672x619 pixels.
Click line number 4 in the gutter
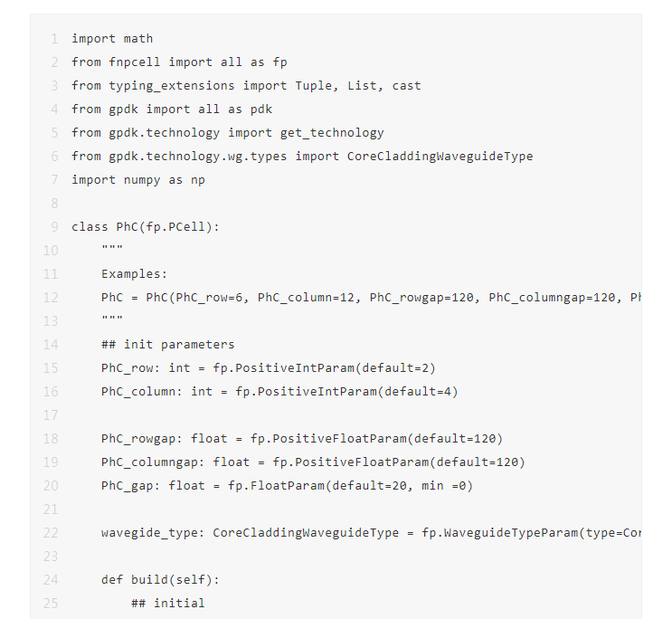click(54, 110)
